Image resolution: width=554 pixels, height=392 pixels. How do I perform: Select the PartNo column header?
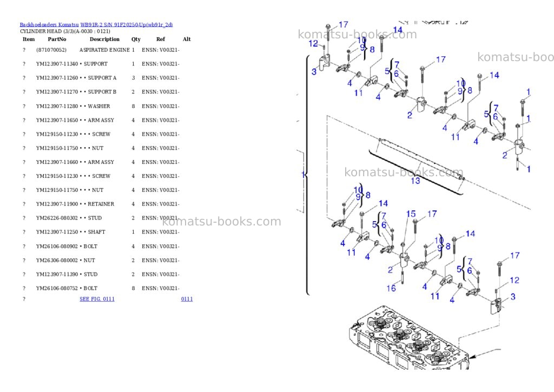pos(57,39)
